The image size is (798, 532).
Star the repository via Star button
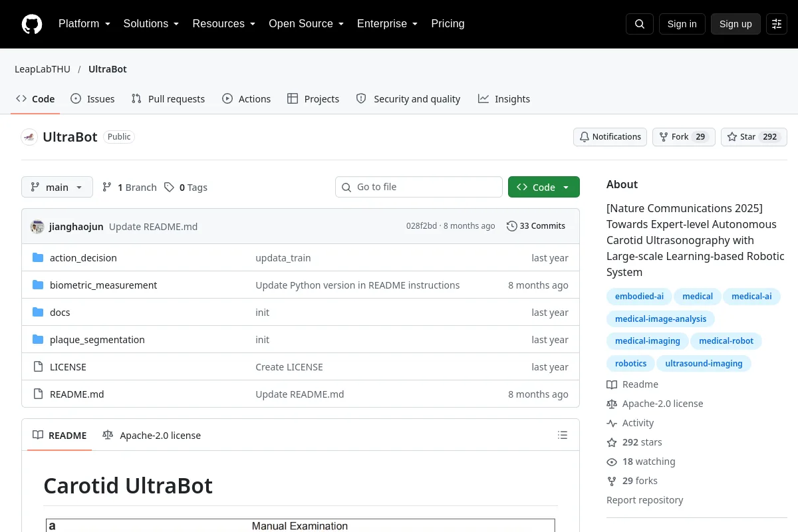pyautogui.click(x=754, y=137)
